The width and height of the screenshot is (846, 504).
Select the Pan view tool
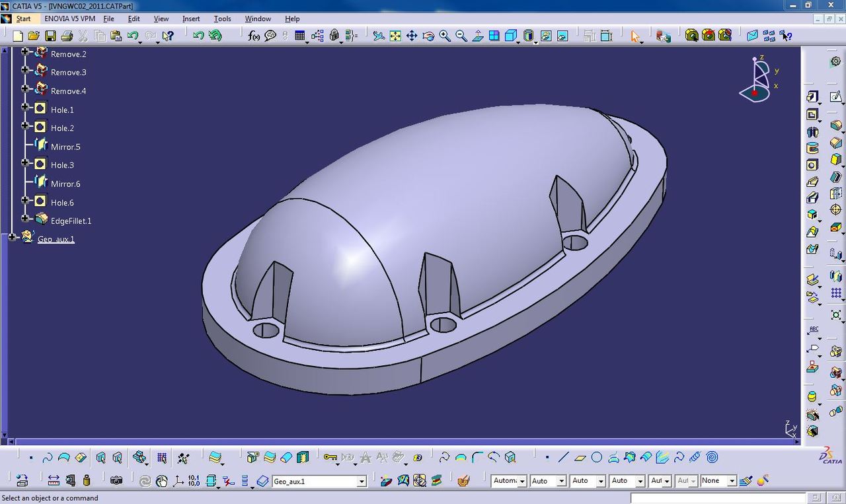click(412, 36)
